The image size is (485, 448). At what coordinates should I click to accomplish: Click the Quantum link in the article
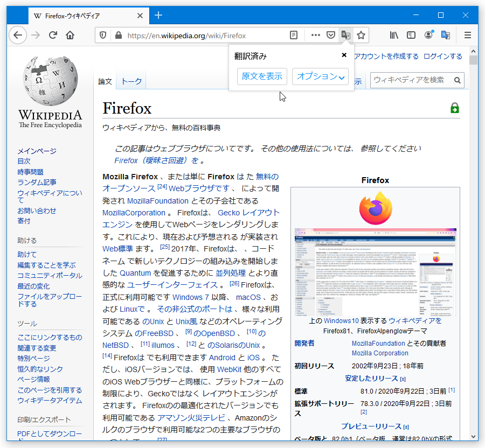pyautogui.click(x=135, y=273)
